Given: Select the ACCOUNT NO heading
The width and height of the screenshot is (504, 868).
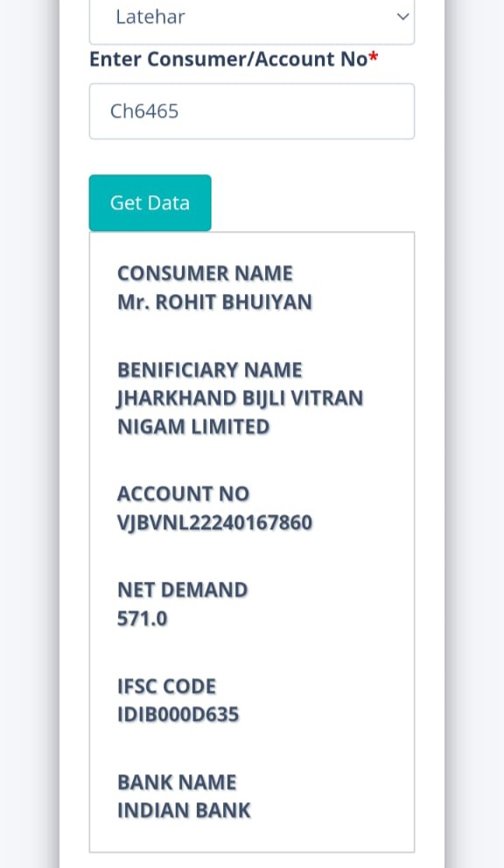Looking at the screenshot, I should pos(184,493).
